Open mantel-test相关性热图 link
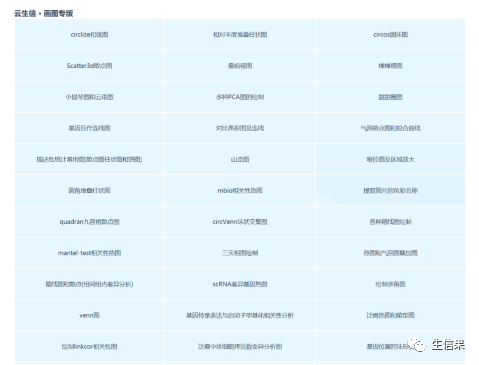Viewport: 479px width, 365px height. (x=89, y=253)
